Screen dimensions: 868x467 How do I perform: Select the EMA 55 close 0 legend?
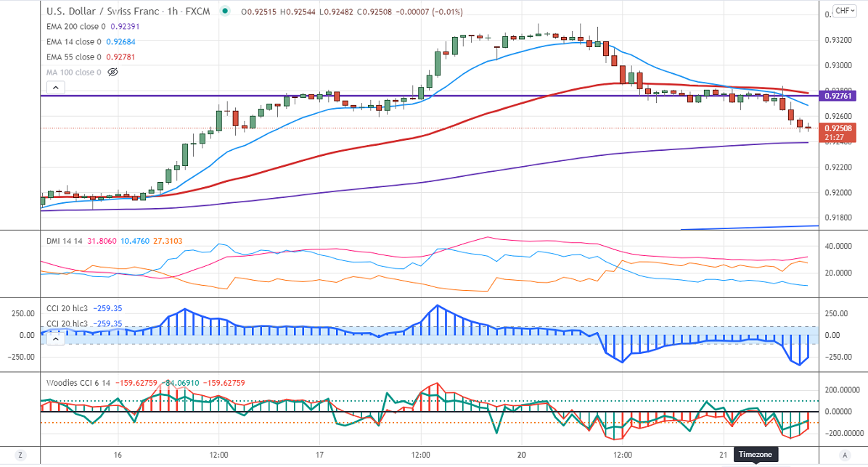[x=73, y=57]
